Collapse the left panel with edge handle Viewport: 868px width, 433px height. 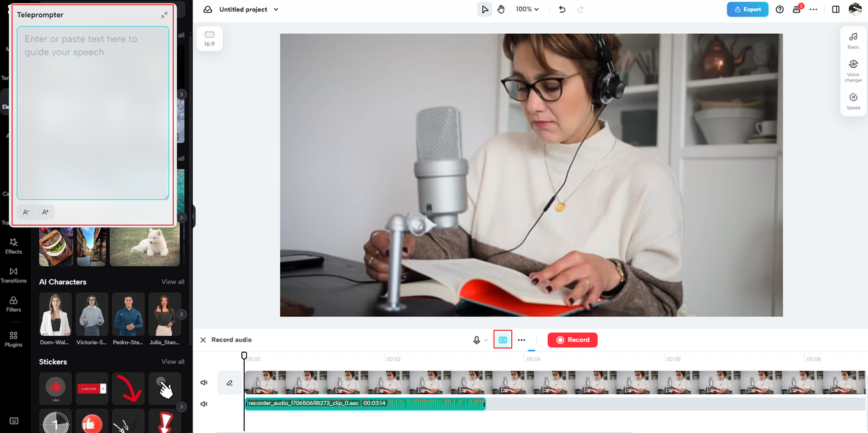193,216
